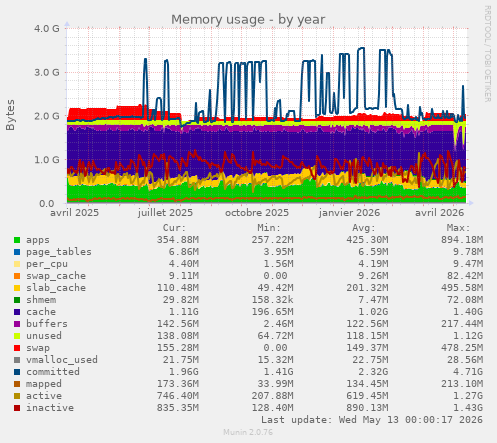Image resolution: width=497 pixels, height=443 pixels.
Task: Click the orange swap_cache legend swatch
Action: (17, 276)
